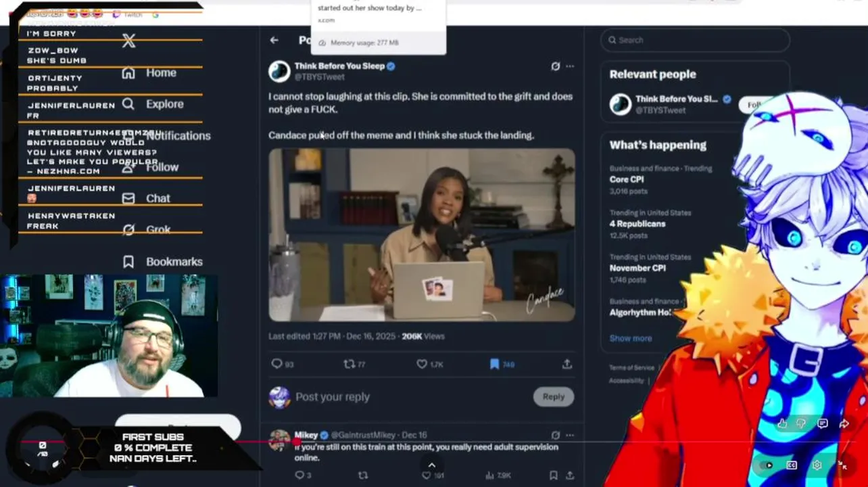
Task: Open the Terms of Service link
Action: 631,367
